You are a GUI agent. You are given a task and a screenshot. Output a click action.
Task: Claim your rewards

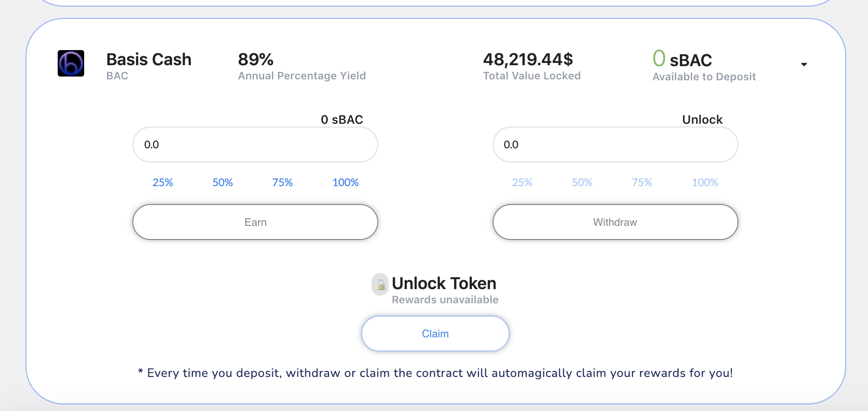click(x=434, y=333)
